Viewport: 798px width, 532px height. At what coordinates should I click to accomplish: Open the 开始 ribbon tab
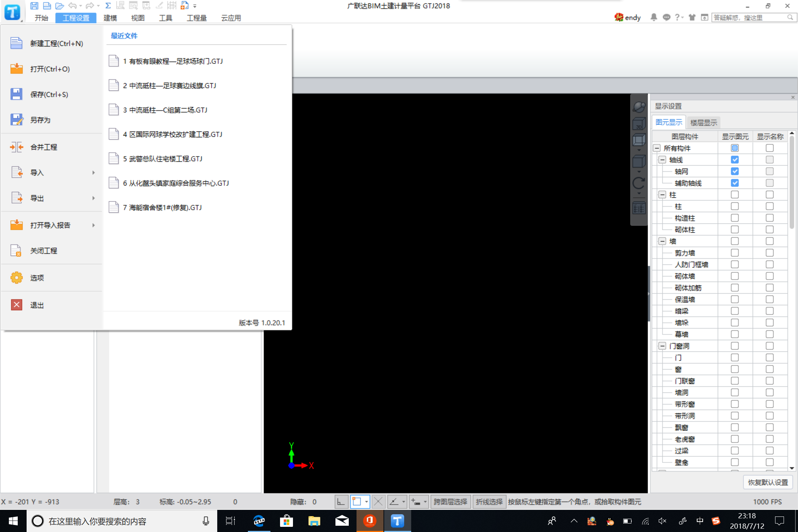[41, 18]
